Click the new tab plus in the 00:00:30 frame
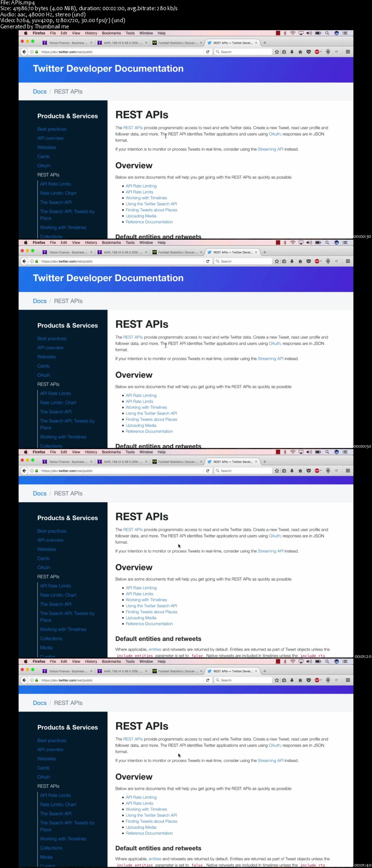This screenshot has width=372, height=868. pyautogui.click(x=264, y=43)
